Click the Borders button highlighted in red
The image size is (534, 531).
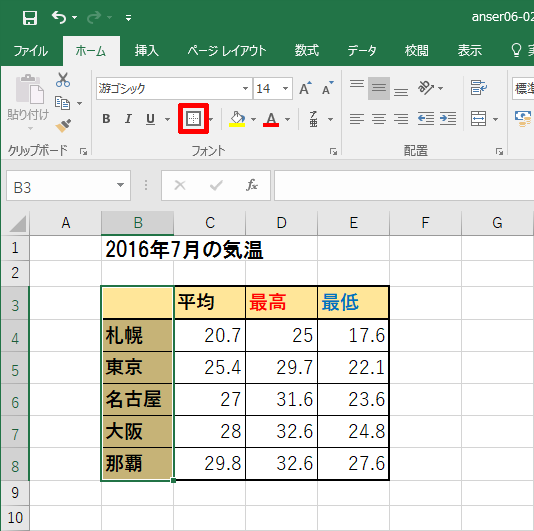(193, 119)
